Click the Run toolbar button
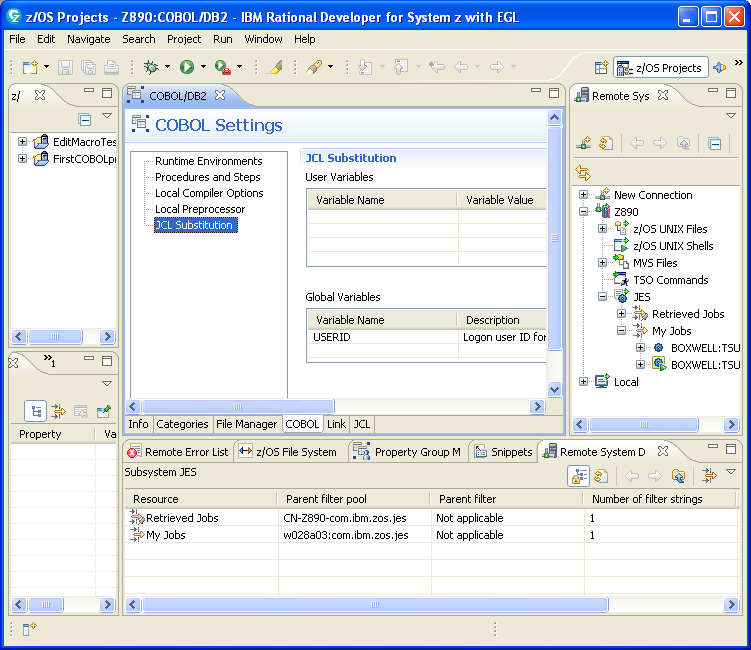Screen dimensions: 751x650 coord(186,67)
